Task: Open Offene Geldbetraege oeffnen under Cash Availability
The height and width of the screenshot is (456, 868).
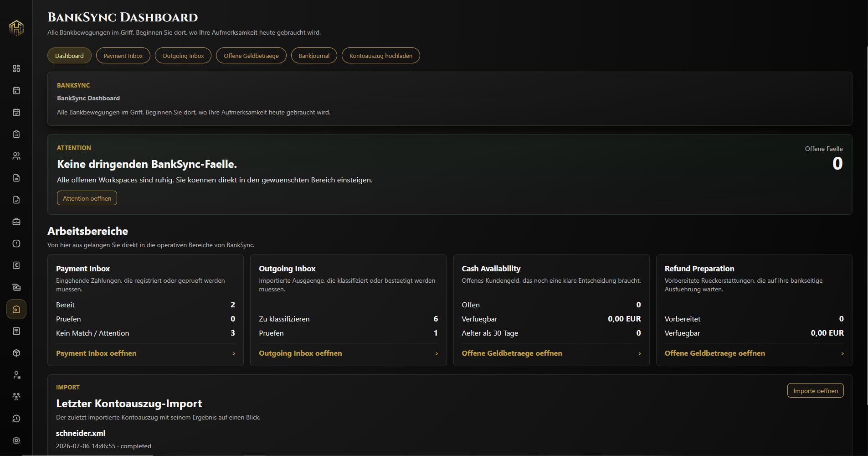Action: [512, 353]
